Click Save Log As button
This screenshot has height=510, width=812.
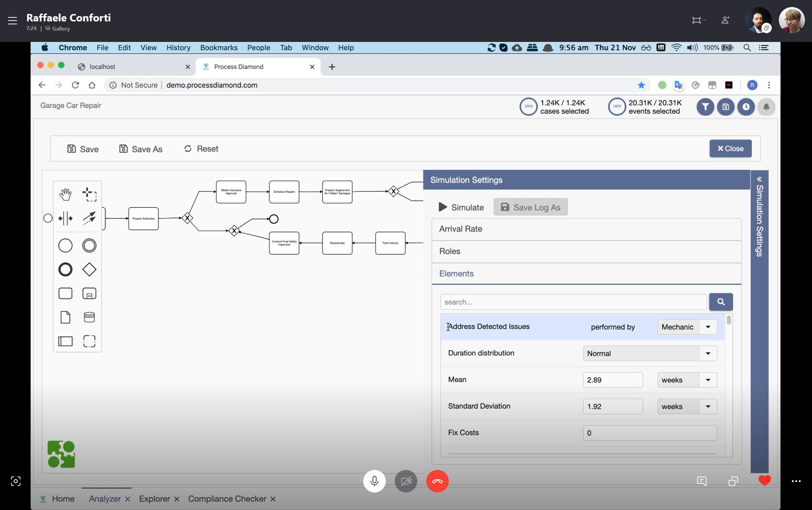pyautogui.click(x=531, y=207)
